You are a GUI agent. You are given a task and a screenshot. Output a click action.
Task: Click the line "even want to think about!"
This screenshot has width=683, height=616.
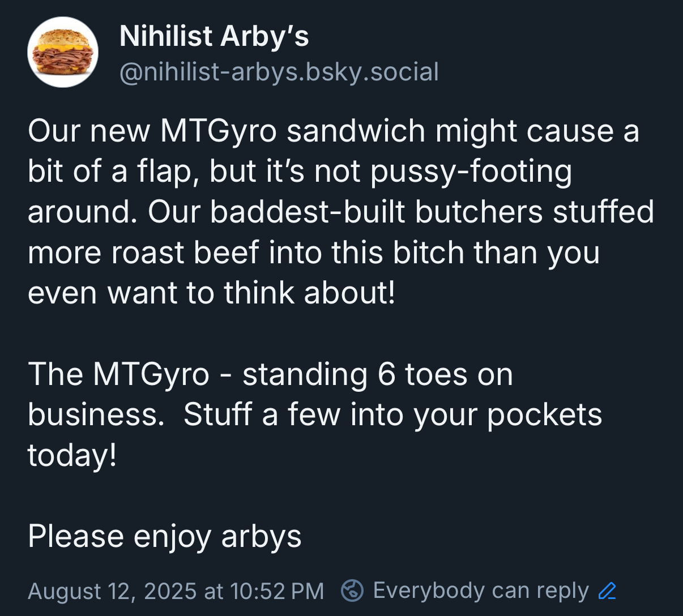point(211,293)
